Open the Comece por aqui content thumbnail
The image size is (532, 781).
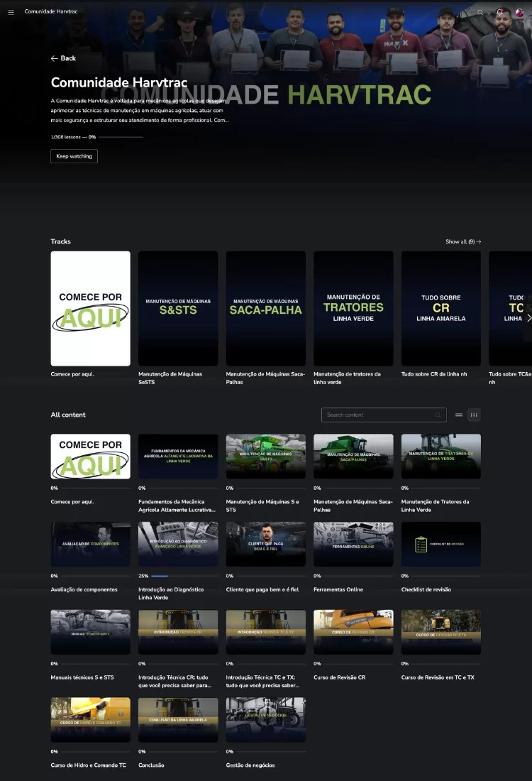pyautogui.click(x=91, y=457)
